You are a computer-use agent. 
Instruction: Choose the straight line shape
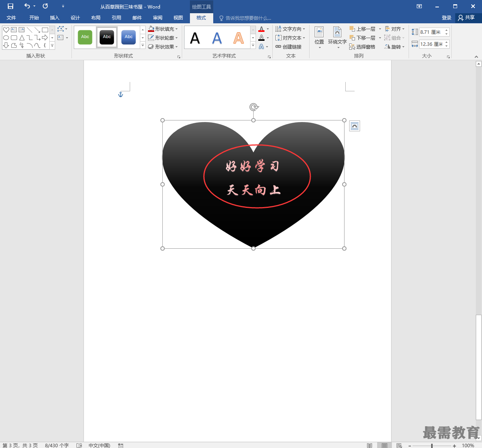pyautogui.click(x=30, y=30)
